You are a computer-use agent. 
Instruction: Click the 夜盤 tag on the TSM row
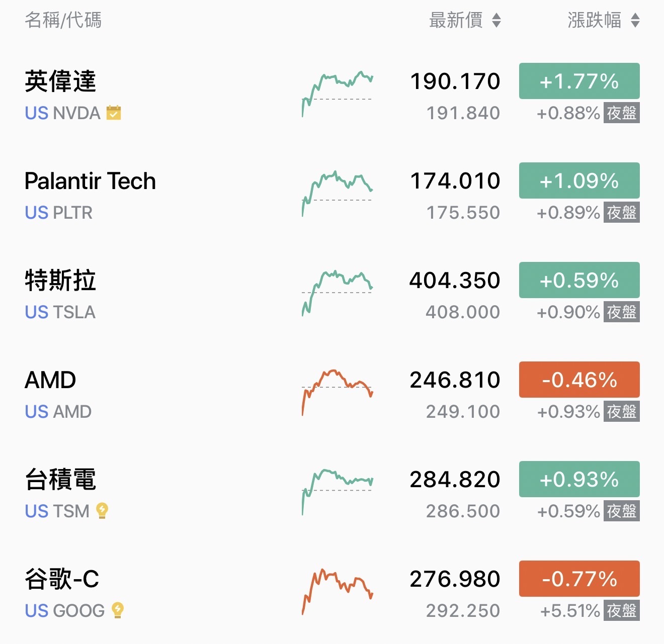pos(622,511)
